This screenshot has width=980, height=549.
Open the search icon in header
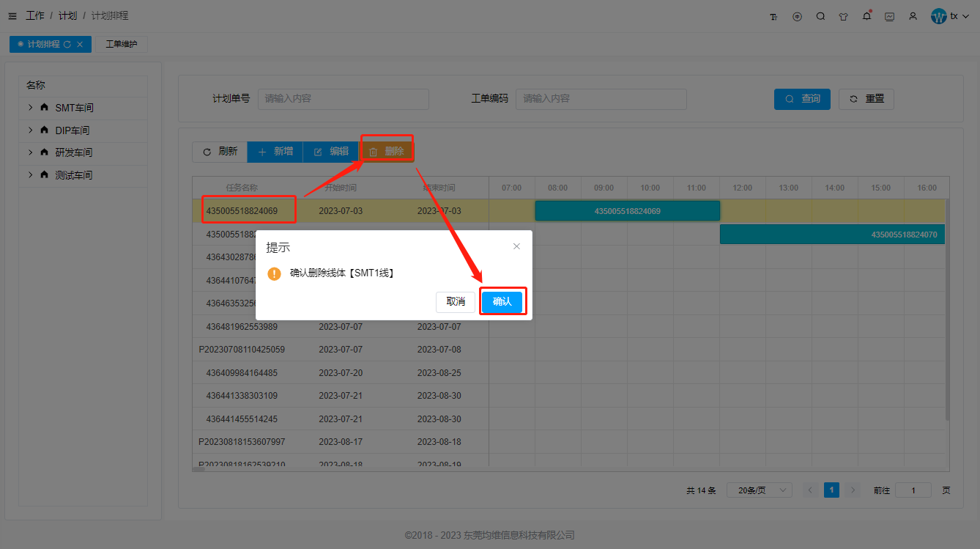(820, 16)
